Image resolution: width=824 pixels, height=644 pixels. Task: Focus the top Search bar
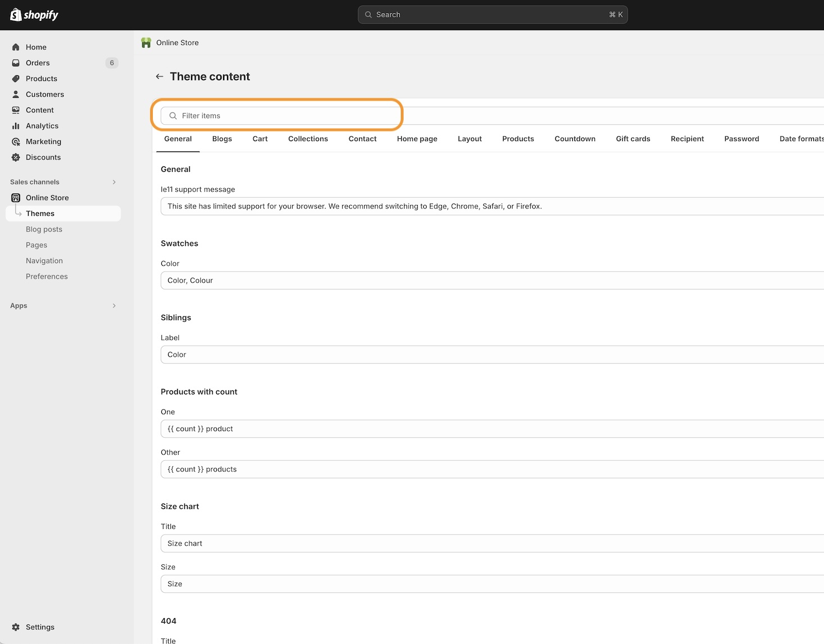tap(492, 15)
